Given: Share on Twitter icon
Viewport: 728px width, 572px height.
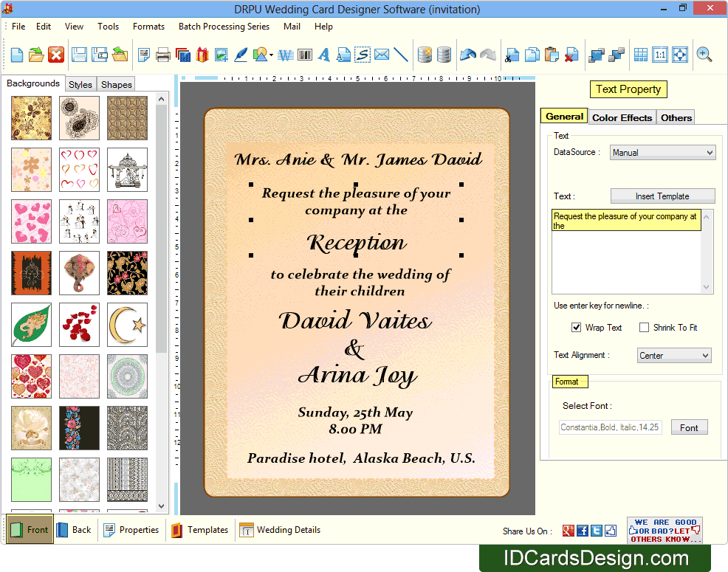Looking at the screenshot, I should tap(597, 531).
